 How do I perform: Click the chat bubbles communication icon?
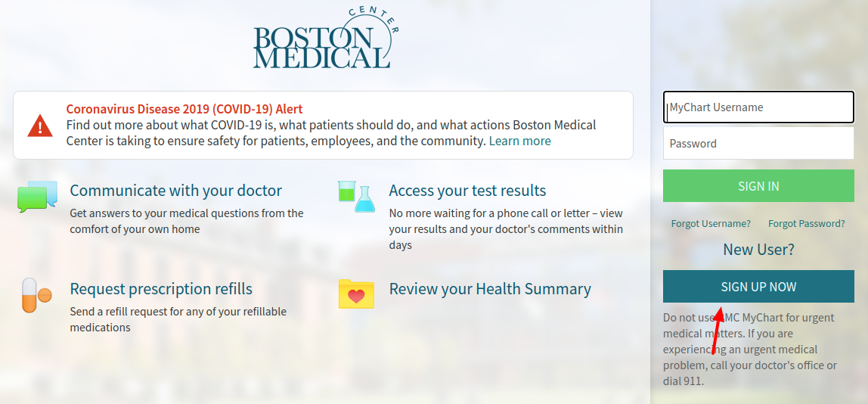[37, 196]
